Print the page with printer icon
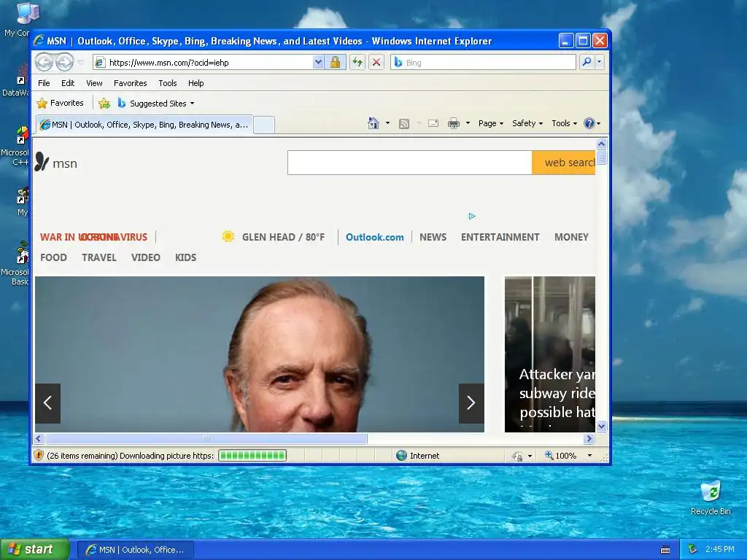This screenshot has height=560, width=747. (454, 124)
